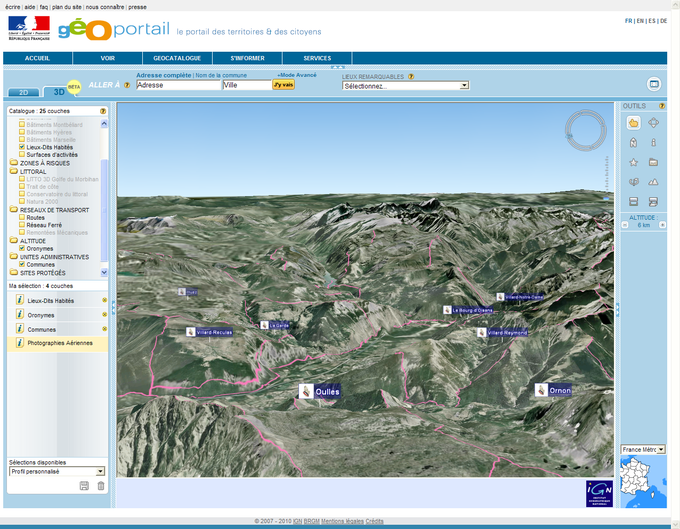Open the Géocatalogue menu

[x=177, y=58]
